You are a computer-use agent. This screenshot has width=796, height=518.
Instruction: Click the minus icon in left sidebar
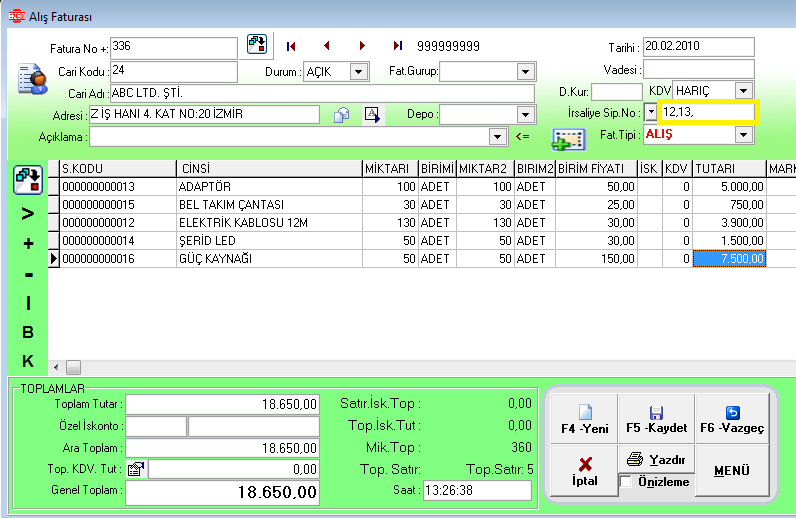[x=28, y=273]
